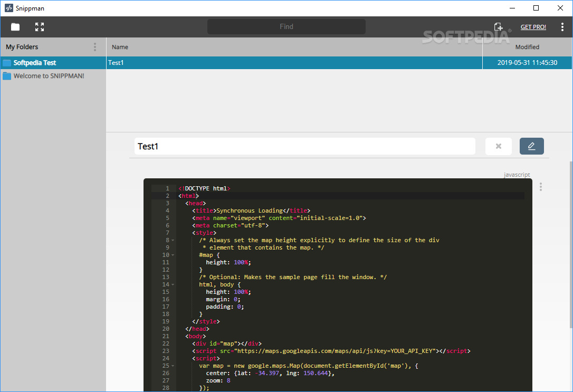
Task: Collapse the code fold at line 10
Action: [173, 255]
